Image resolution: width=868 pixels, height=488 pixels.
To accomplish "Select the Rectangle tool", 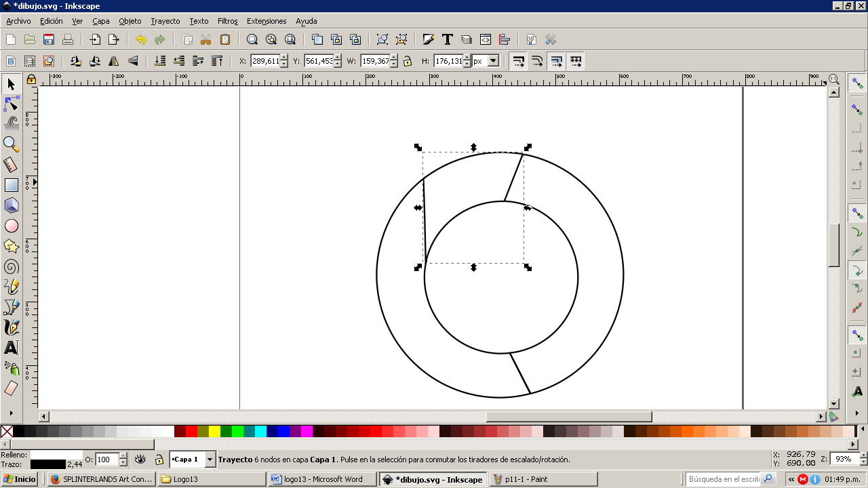I will coord(11,185).
